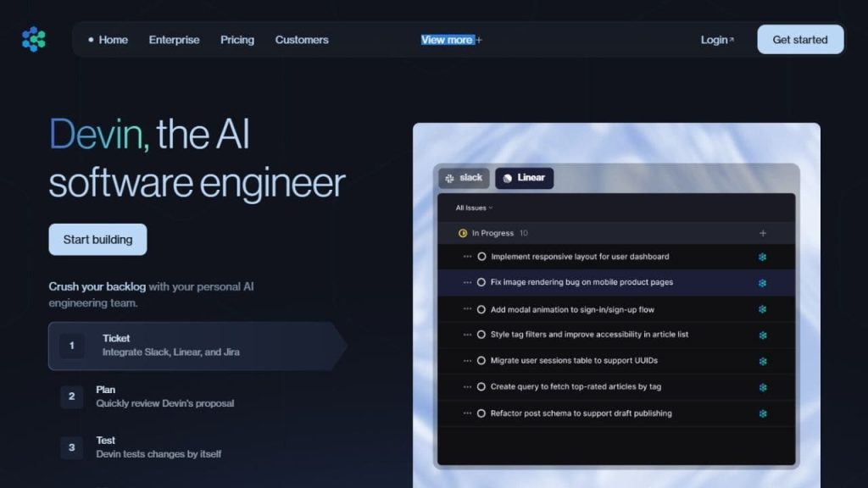Click the Get started button
This screenshot has width=868, height=488.
[x=800, y=39]
